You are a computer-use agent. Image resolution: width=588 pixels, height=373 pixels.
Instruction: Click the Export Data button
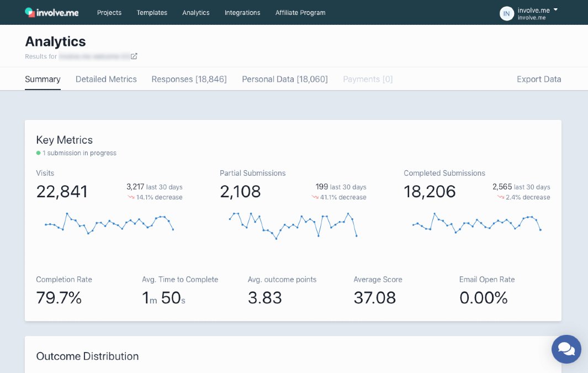pyautogui.click(x=539, y=79)
